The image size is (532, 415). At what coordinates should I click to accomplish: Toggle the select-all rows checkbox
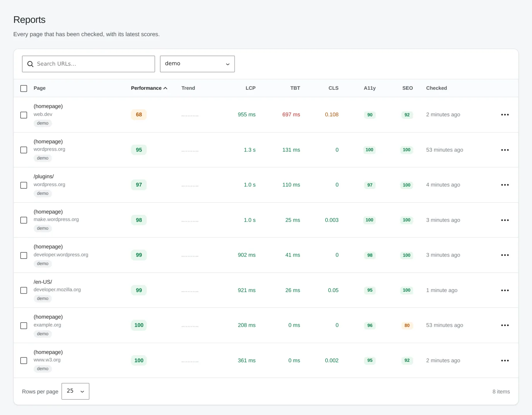point(24,89)
